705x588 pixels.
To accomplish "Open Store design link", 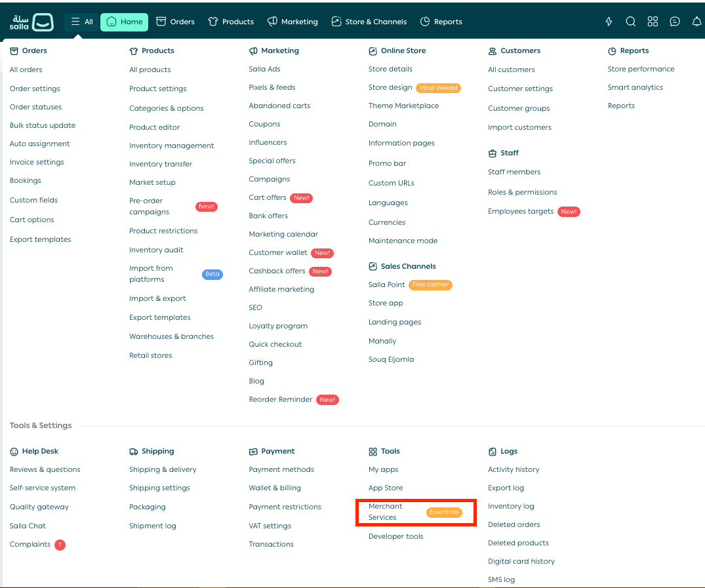I will pos(390,87).
